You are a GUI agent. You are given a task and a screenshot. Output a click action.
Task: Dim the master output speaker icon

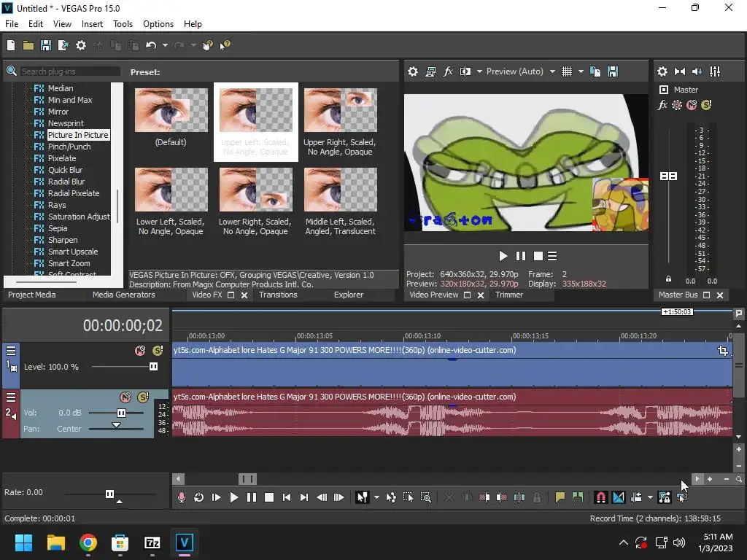697,71
